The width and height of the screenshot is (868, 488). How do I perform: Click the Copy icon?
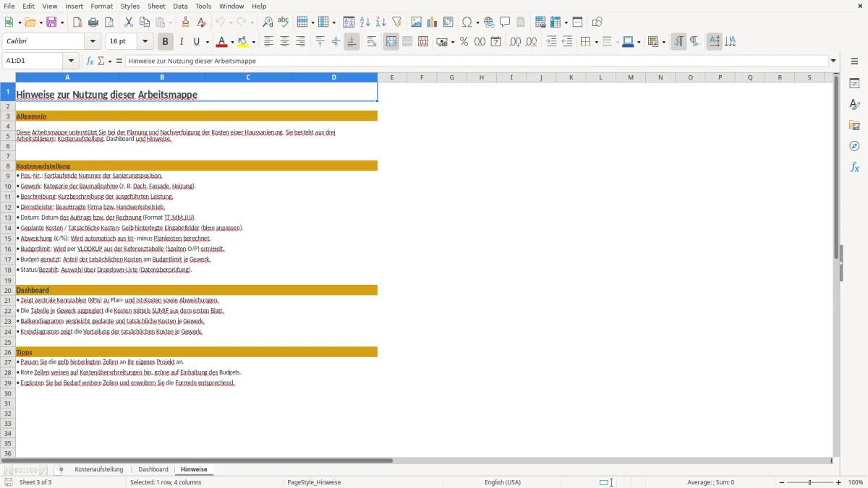[x=145, y=22]
